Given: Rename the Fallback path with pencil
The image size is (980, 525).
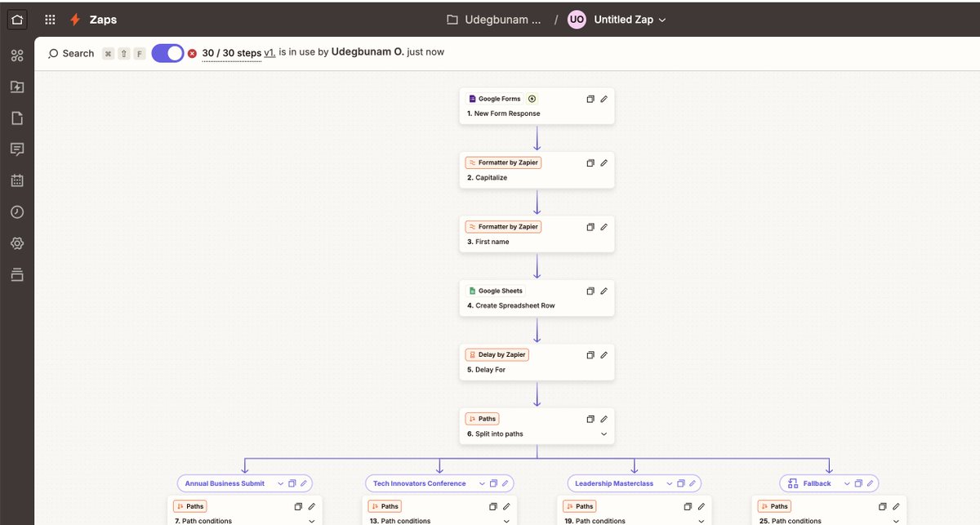Looking at the screenshot, I should coord(870,483).
